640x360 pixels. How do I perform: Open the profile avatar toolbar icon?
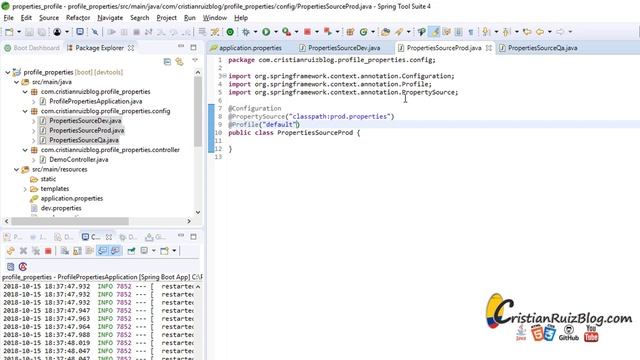[x=57, y=32]
